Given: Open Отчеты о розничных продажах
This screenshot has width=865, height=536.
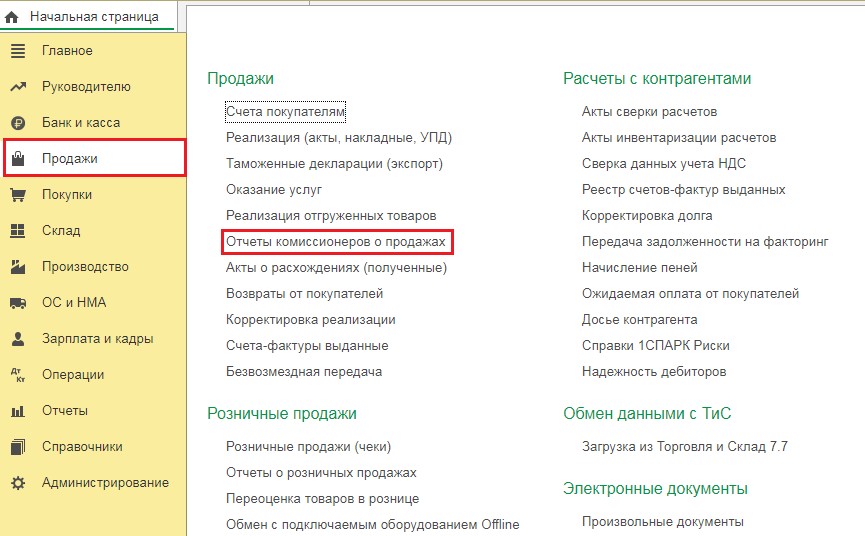Looking at the screenshot, I should coord(321,473).
